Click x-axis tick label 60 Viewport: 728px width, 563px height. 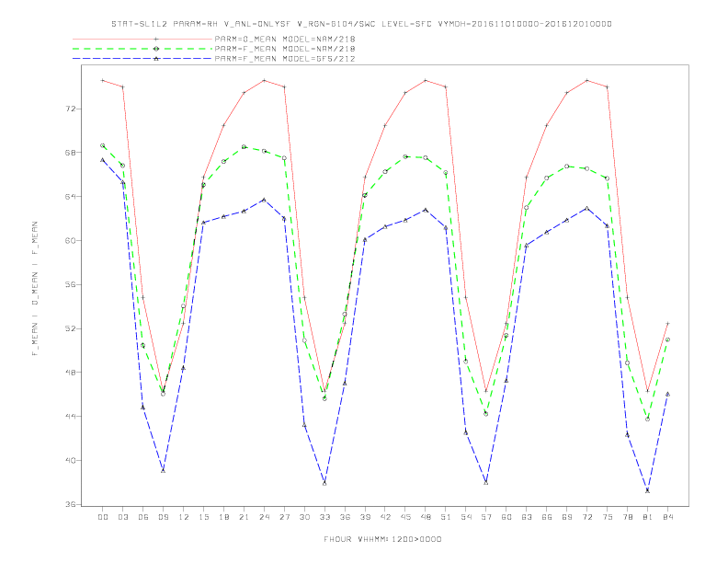click(x=506, y=517)
